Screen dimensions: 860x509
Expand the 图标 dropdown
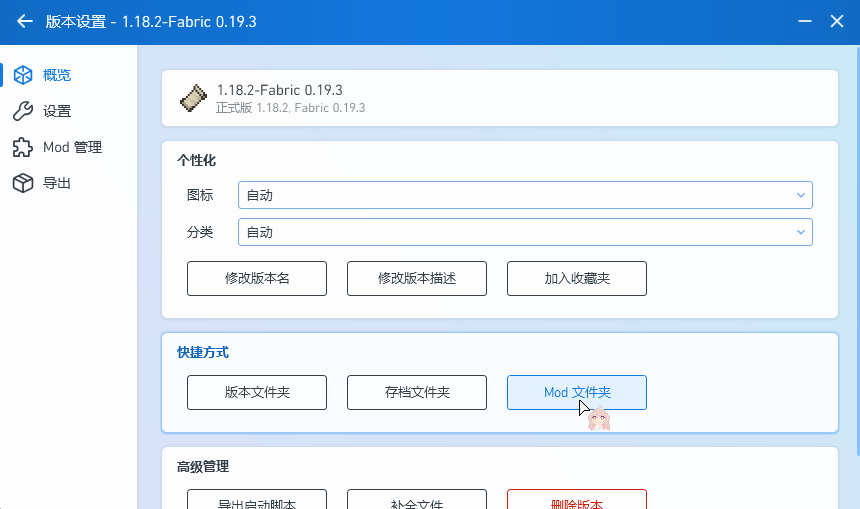click(525, 195)
